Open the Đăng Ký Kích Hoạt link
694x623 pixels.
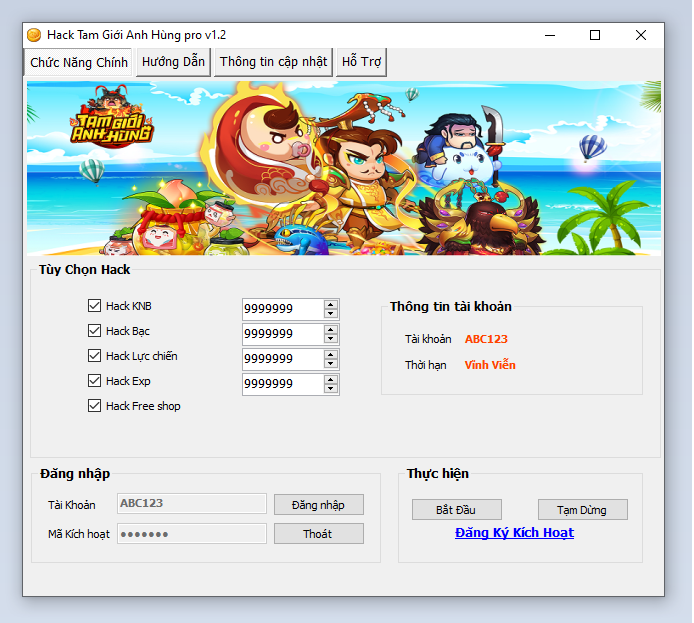[514, 533]
